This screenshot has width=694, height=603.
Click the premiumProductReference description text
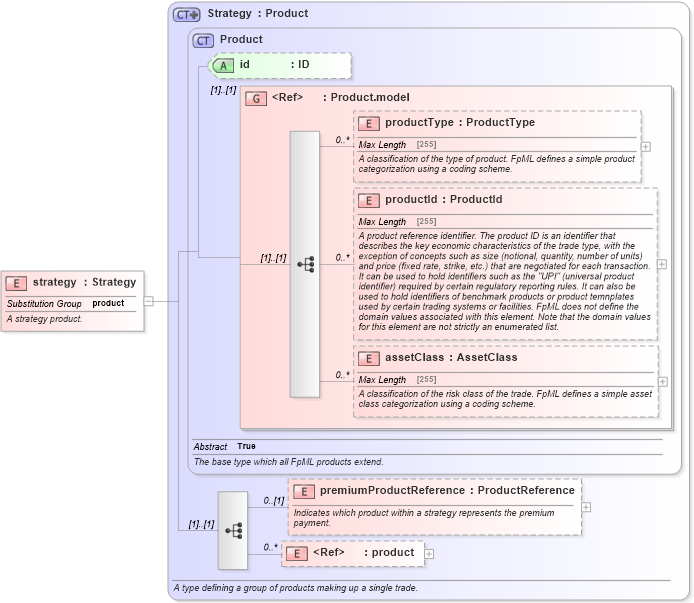[x=424, y=518]
